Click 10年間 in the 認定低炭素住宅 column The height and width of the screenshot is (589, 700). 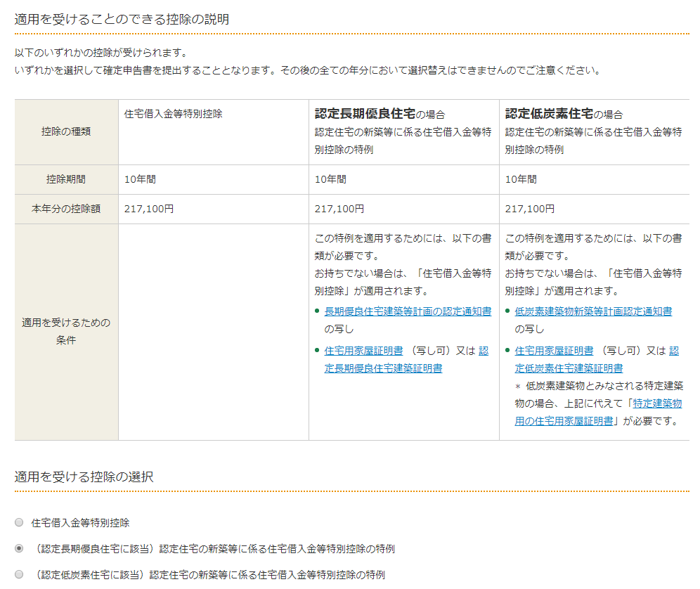coord(521,179)
